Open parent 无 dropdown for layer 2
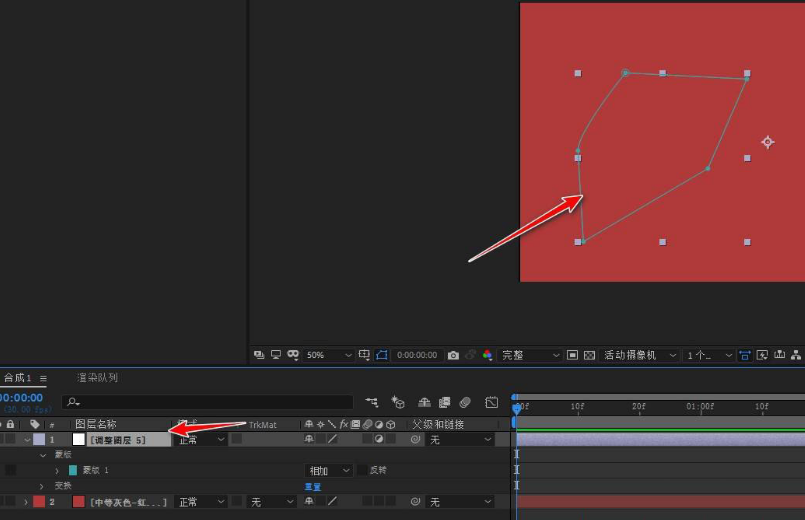The width and height of the screenshot is (805, 520). (460, 502)
